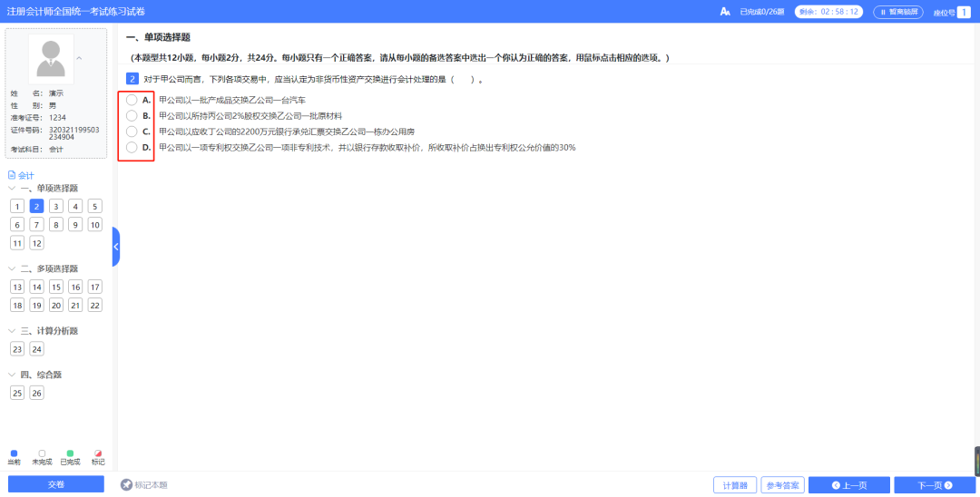Click the 标记 legend red icon

(x=98, y=453)
